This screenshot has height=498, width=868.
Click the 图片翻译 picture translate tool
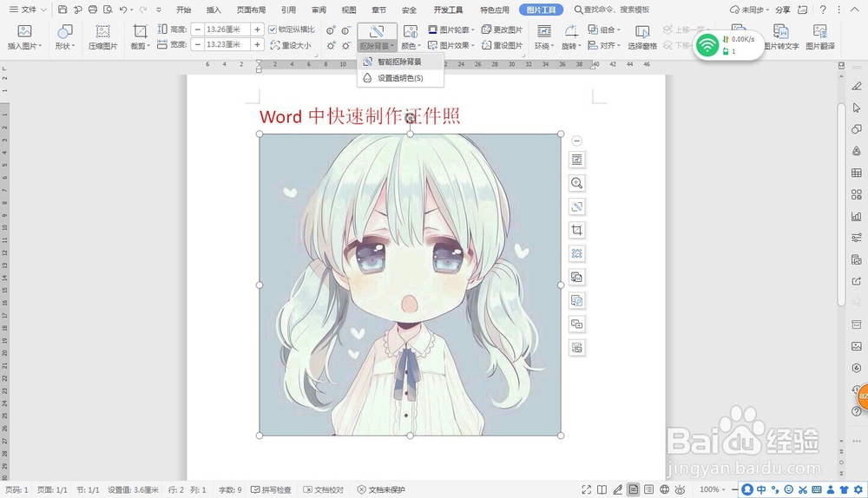pyautogui.click(x=820, y=37)
